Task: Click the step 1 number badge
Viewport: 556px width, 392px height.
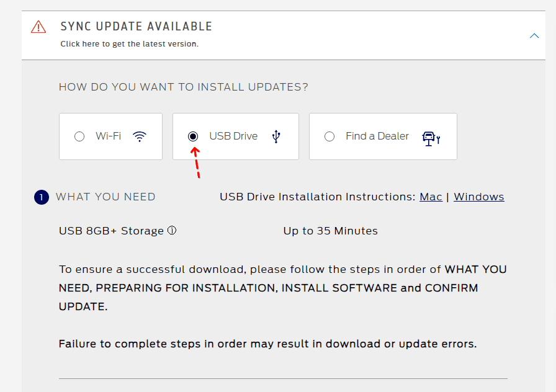Action: pos(42,197)
